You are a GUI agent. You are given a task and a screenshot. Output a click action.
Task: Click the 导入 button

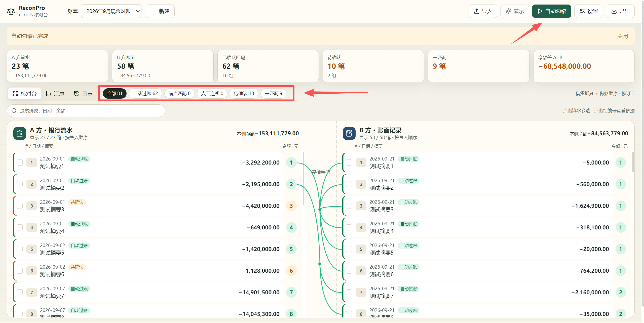(483, 11)
